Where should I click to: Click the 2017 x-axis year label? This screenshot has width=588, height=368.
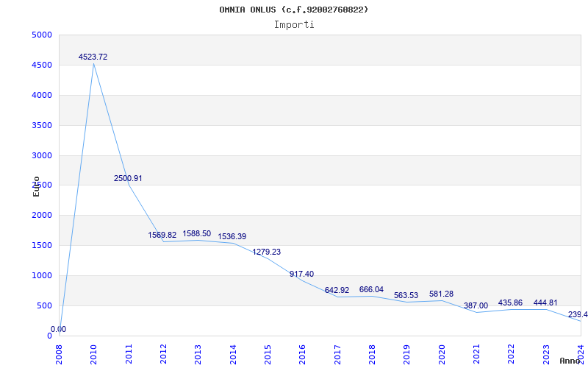tap(337, 355)
